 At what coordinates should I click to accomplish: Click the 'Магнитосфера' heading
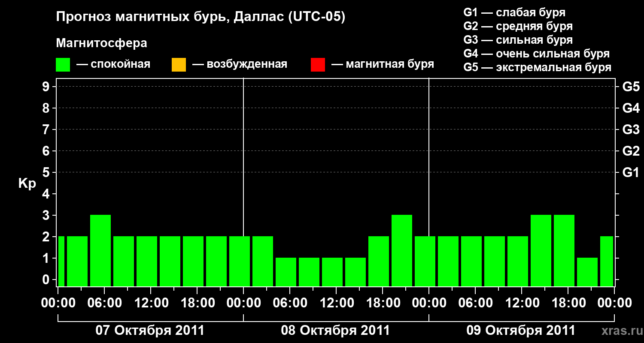pyautogui.click(x=102, y=43)
